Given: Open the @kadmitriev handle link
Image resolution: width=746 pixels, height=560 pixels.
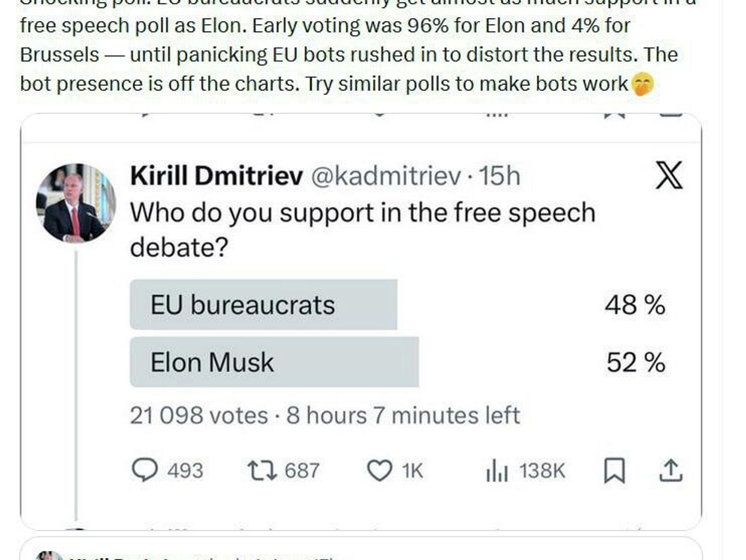Looking at the screenshot, I should [386, 176].
